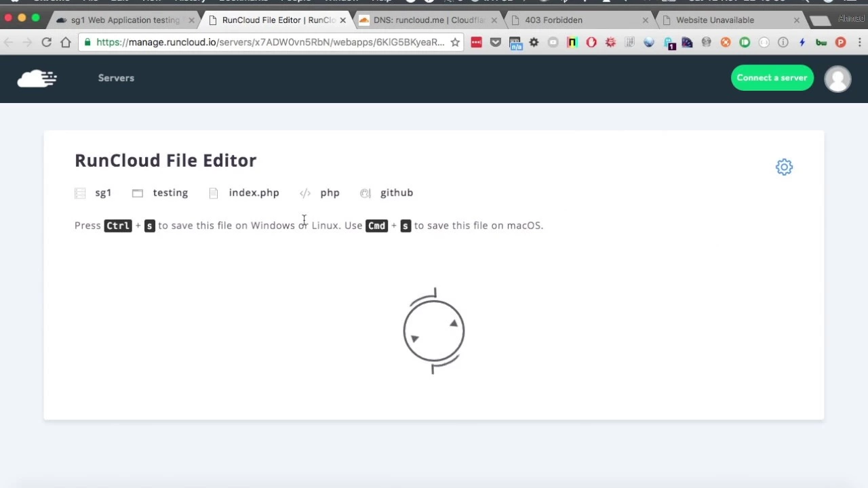This screenshot has height=488, width=868.
Task: Click the red P extension icon
Action: click(x=841, y=42)
